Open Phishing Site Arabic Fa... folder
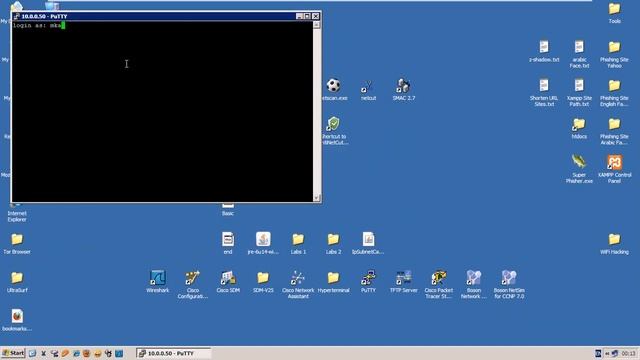 pyautogui.click(x=614, y=131)
